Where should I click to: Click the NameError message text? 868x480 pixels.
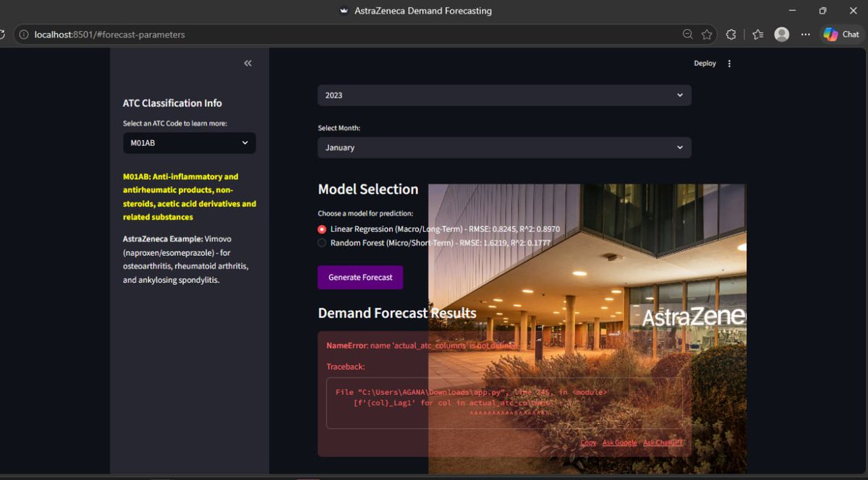click(422, 346)
